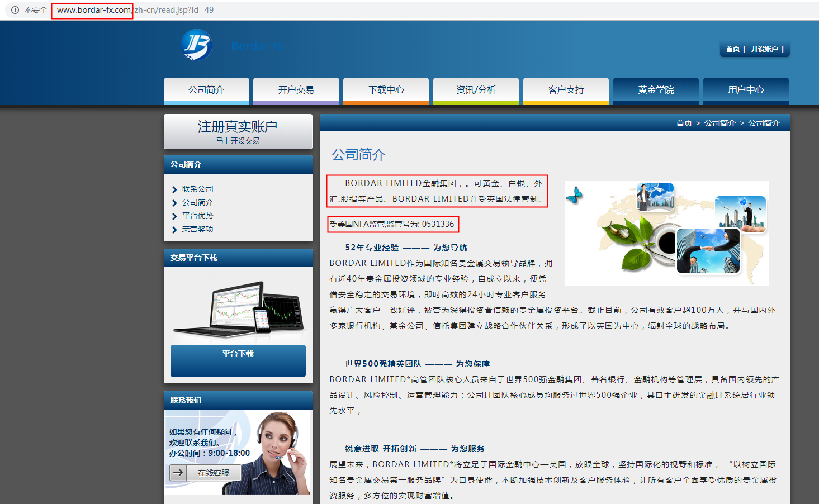
Task: Click heading 世界500强精英团队 为您保障
Action: 417,364
